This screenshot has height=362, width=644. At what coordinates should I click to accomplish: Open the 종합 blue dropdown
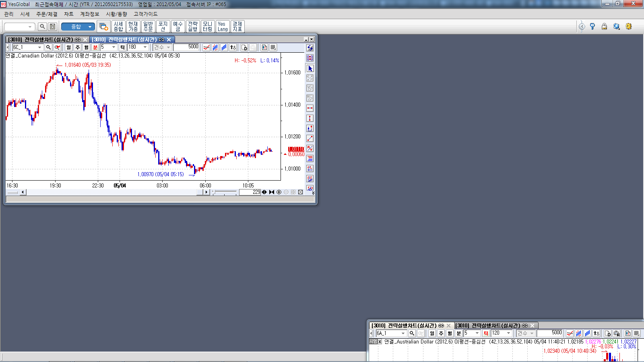[x=90, y=27]
